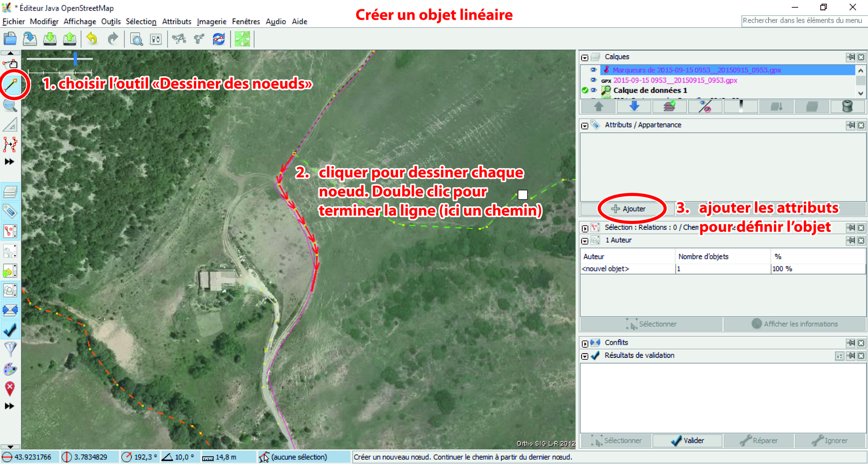Collapse the Attributs / Appartenance panel

click(585, 126)
